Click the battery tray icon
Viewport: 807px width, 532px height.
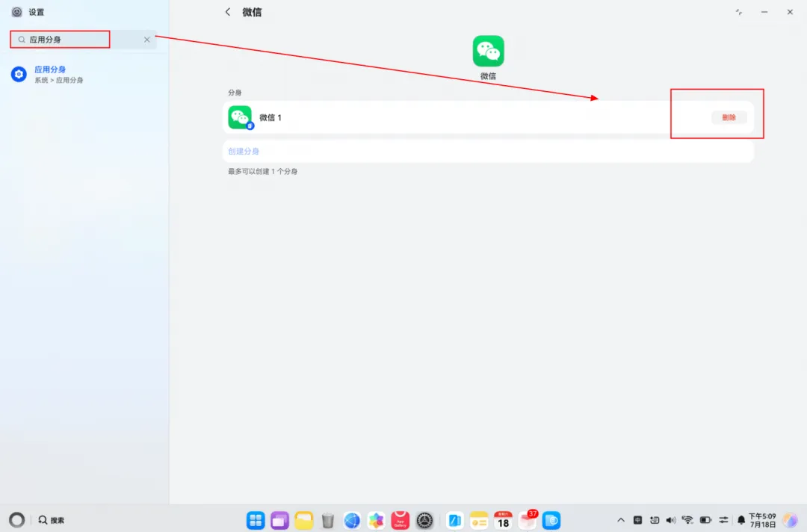705,520
